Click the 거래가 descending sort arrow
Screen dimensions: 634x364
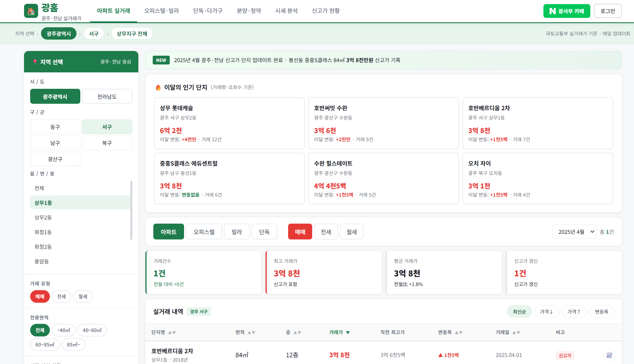(x=348, y=332)
